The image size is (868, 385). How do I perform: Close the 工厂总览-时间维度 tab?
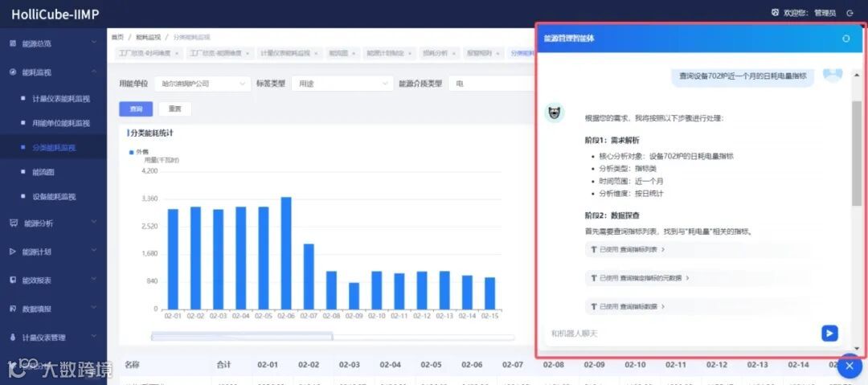click(177, 53)
